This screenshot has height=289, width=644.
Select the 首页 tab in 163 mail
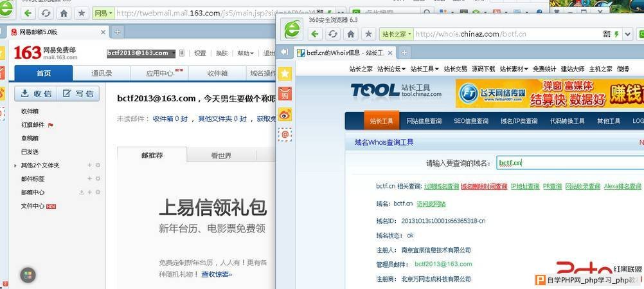click(44, 73)
